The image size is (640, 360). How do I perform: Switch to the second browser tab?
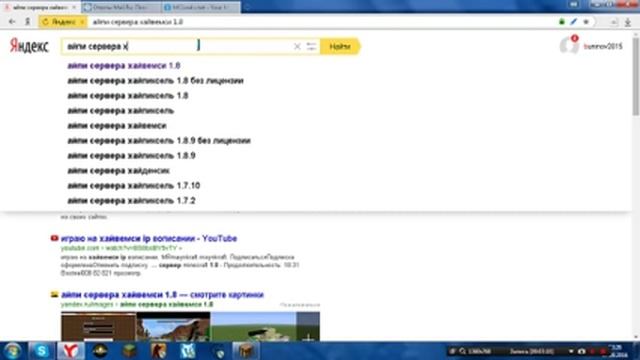[121, 7]
